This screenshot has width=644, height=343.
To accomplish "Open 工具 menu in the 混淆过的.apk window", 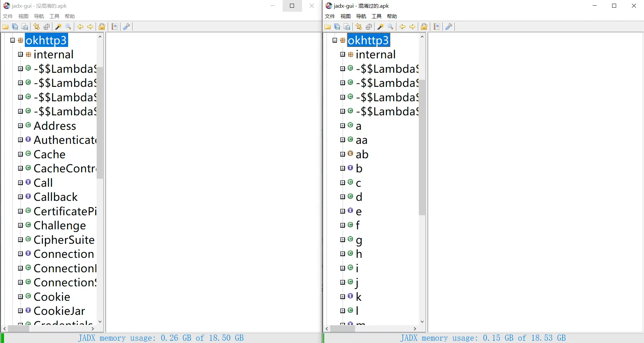I will click(377, 16).
